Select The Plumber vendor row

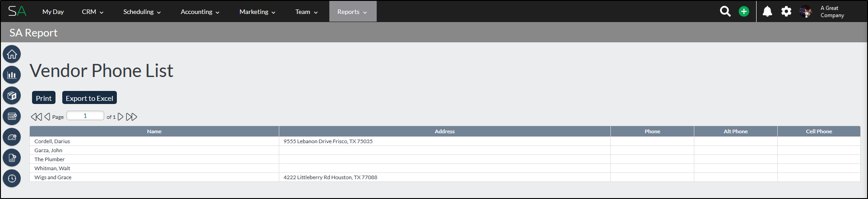445,159
